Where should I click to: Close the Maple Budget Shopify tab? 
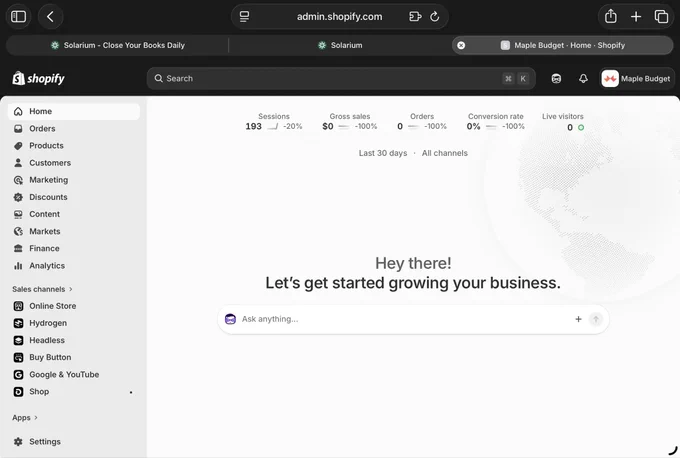click(x=461, y=45)
